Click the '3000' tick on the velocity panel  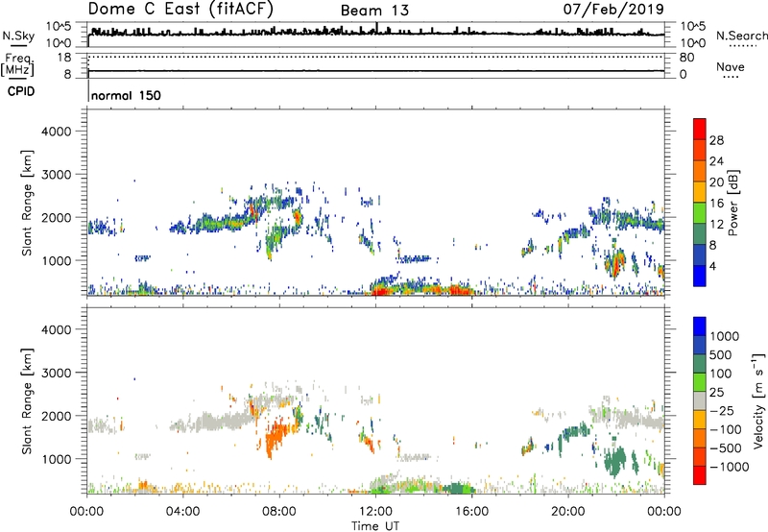point(57,373)
